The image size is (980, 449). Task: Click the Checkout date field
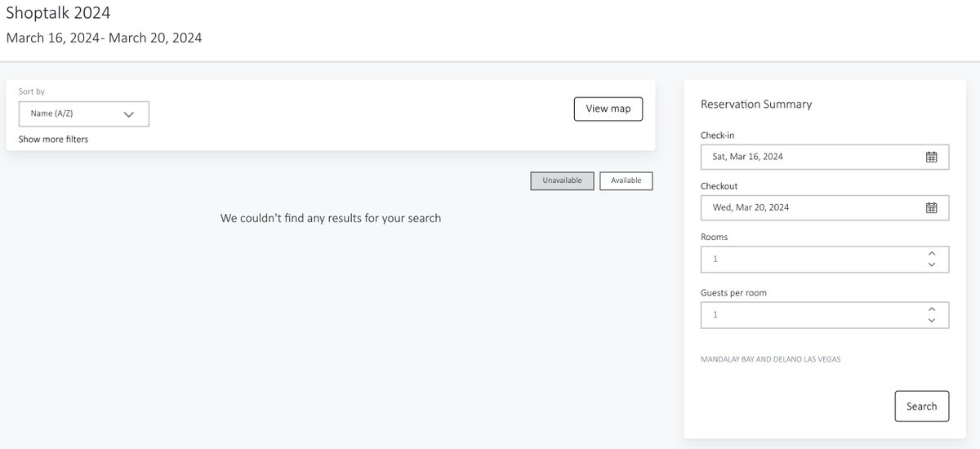point(825,207)
